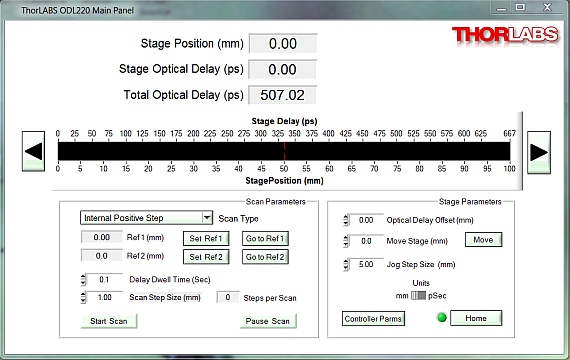Click the Stage Parameters group label

[x=470, y=201]
